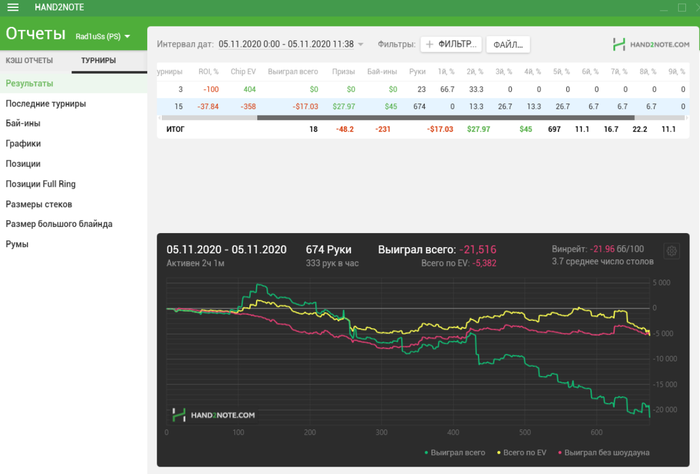Click the -$17.03 cell in highlighted row
This screenshot has width=700, height=474.
tap(305, 106)
